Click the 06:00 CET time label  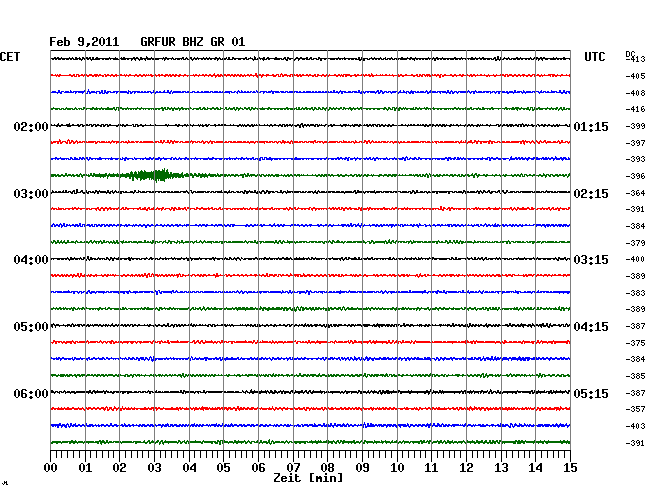(x=31, y=393)
